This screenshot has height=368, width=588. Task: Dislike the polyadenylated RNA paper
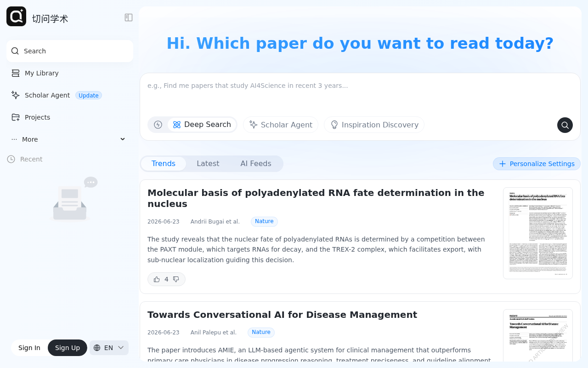click(x=176, y=279)
